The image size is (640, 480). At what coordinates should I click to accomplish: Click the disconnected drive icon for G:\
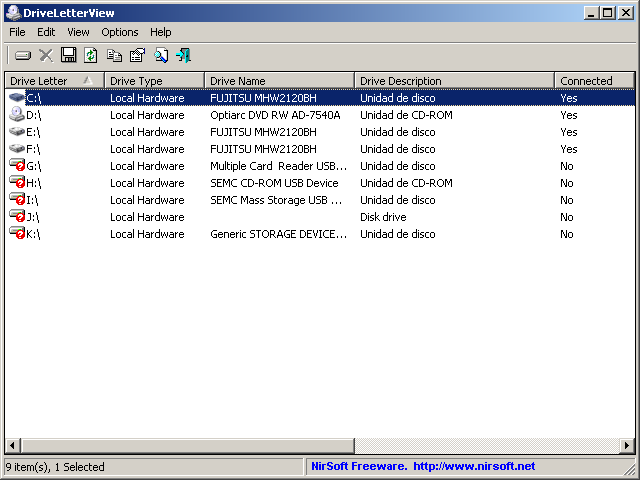[17, 165]
